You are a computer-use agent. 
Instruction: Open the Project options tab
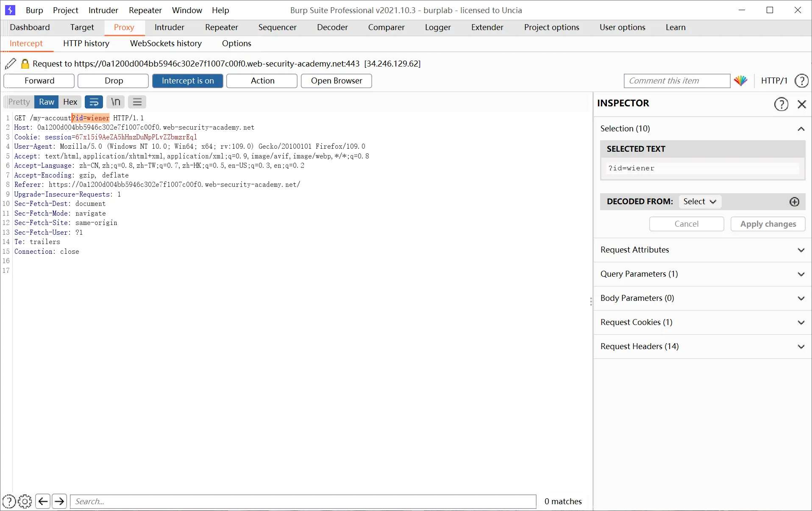point(551,27)
